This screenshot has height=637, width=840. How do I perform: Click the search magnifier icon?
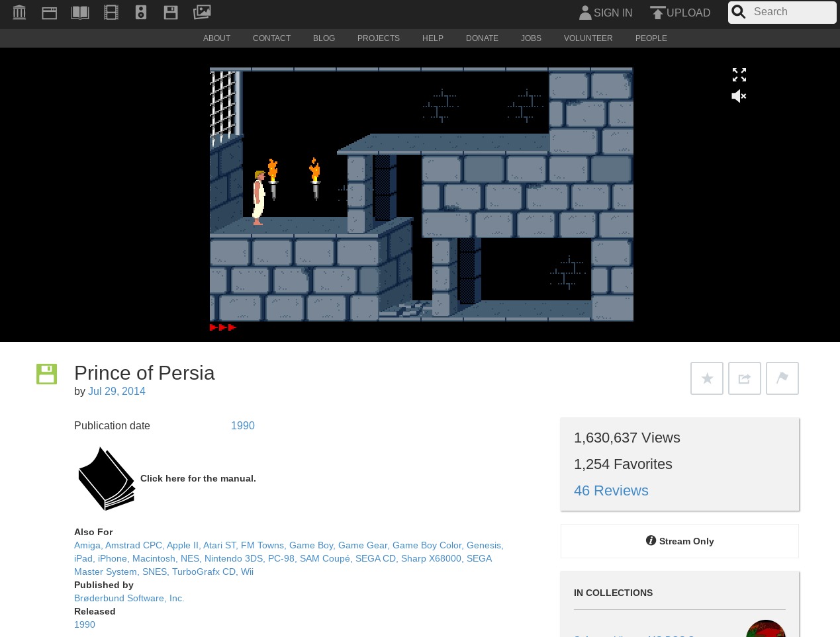[x=739, y=12]
